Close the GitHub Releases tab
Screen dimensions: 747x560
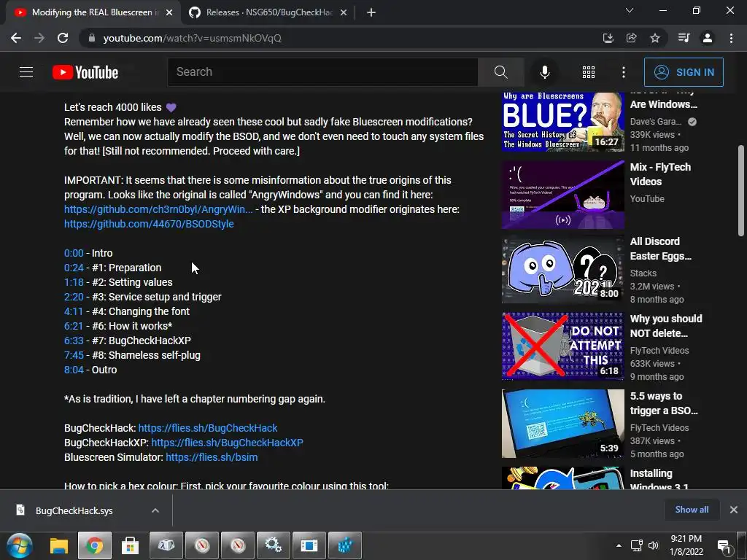344,12
